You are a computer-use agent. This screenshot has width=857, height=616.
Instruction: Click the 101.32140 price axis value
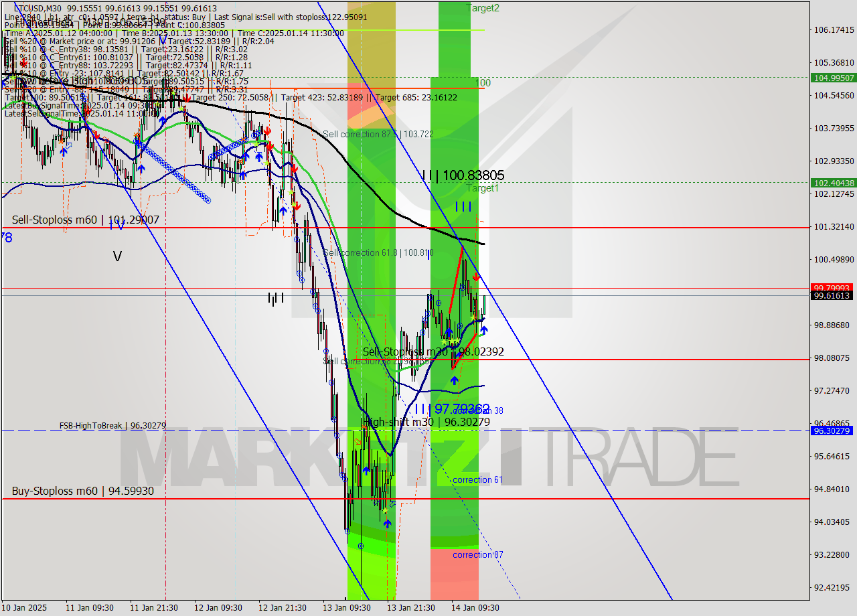click(834, 226)
